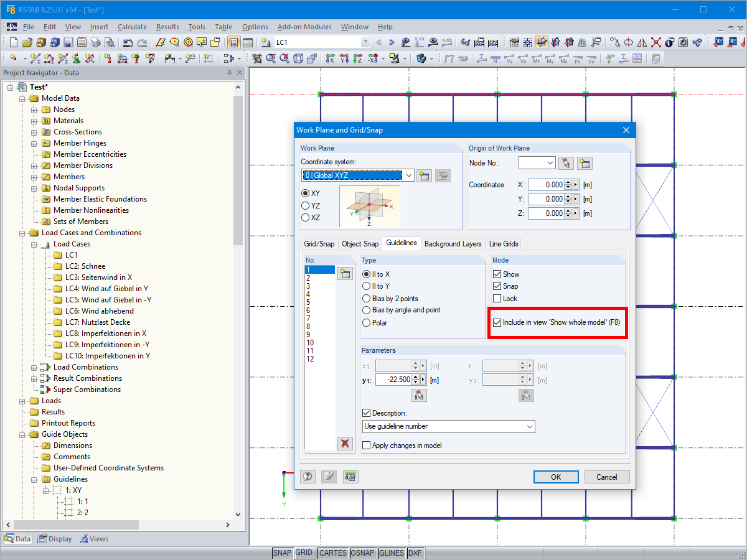The width and height of the screenshot is (747, 560).
Task: Switch to the Background Layers tab
Action: (453, 243)
